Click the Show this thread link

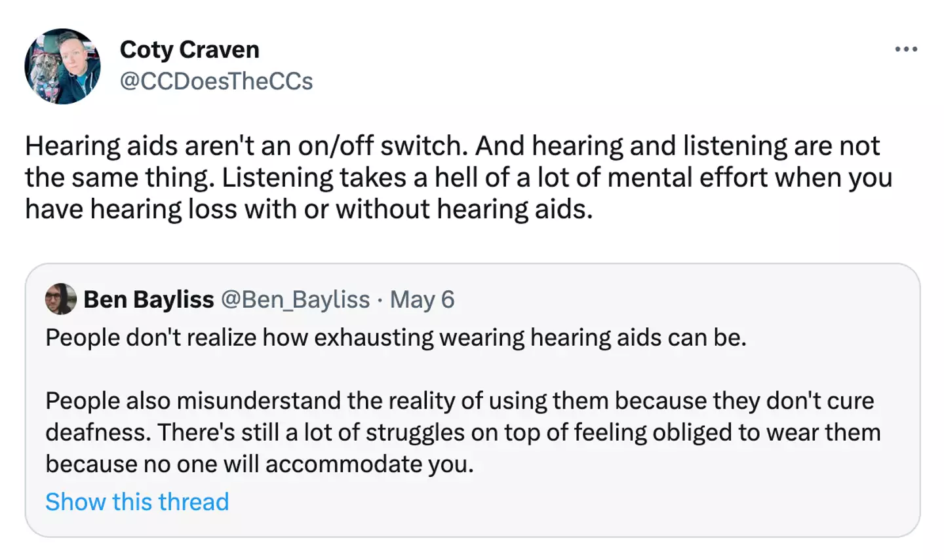tap(137, 502)
